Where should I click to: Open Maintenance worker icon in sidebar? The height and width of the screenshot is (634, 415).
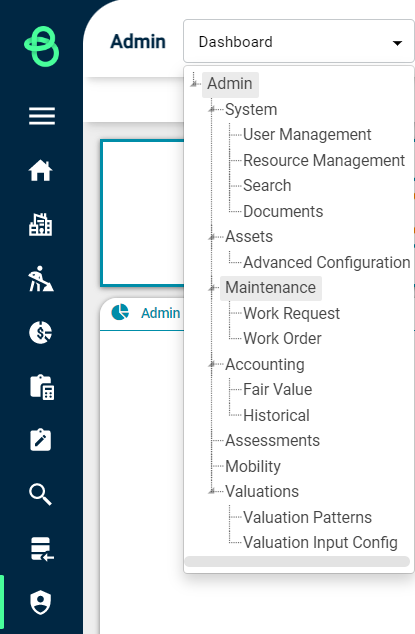40,279
